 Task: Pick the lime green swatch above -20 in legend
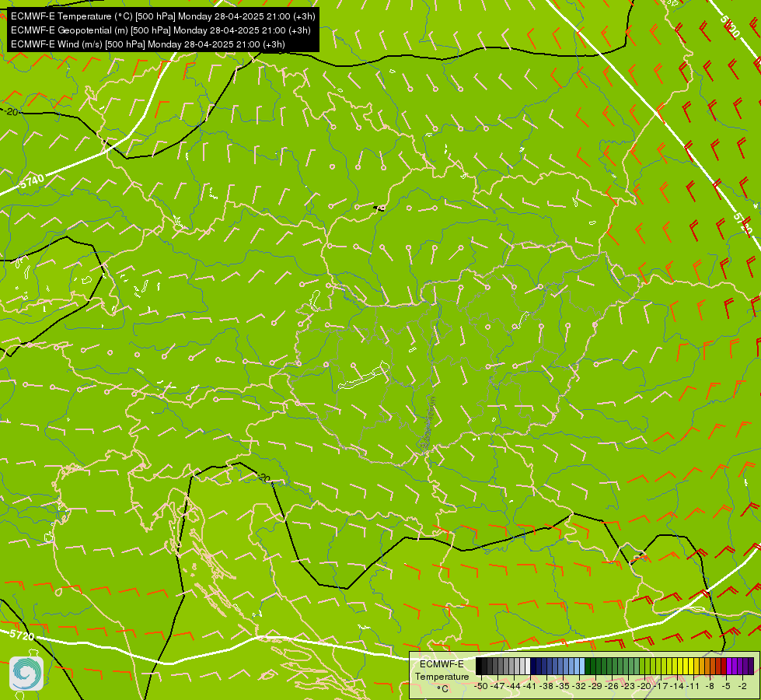pyautogui.click(x=641, y=666)
